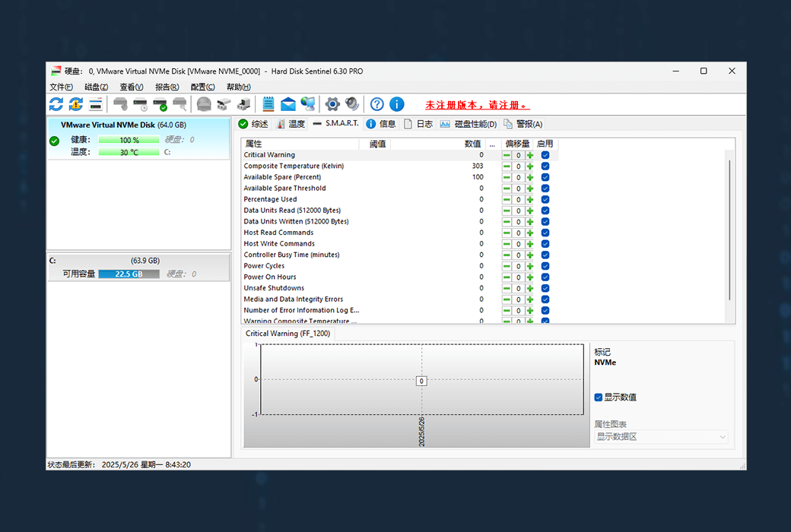Switch to the 温度 tab

coord(291,124)
